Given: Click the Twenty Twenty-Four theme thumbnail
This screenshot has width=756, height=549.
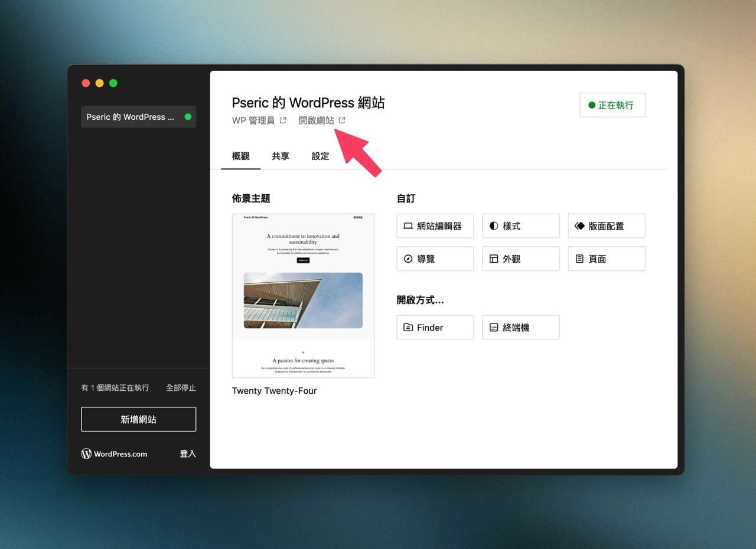Looking at the screenshot, I should coord(303,296).
